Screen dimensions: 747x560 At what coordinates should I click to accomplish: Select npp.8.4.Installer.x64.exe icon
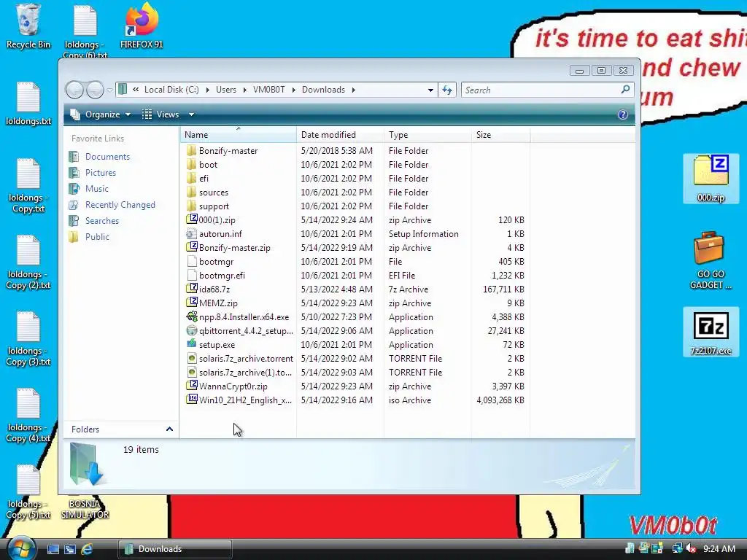pyautogui.click(x=191, y=316)
